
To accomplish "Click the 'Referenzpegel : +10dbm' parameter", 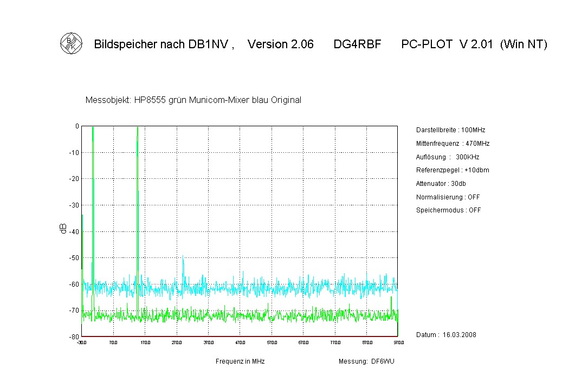I will tap(453, 170).
